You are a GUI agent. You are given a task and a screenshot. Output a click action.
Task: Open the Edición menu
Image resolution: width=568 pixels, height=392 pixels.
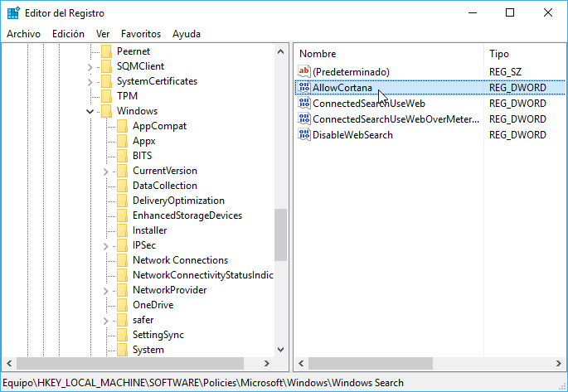(68, 34)
